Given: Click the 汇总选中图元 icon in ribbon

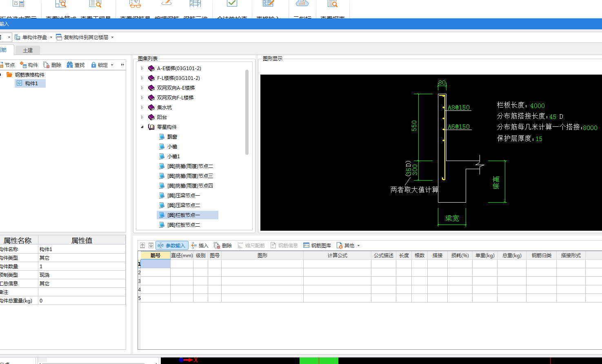Looking at the screenshot, I should click(18, 3).
